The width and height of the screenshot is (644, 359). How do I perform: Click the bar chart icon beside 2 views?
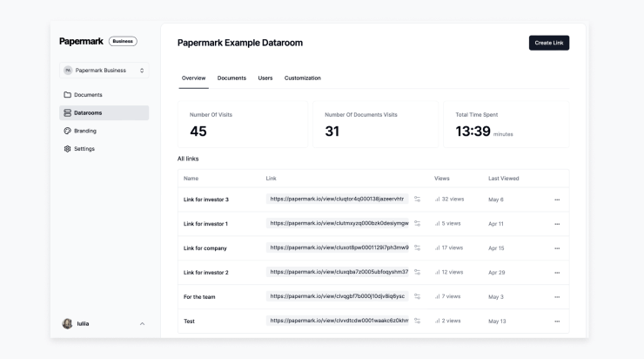click(x=437, y=321)
